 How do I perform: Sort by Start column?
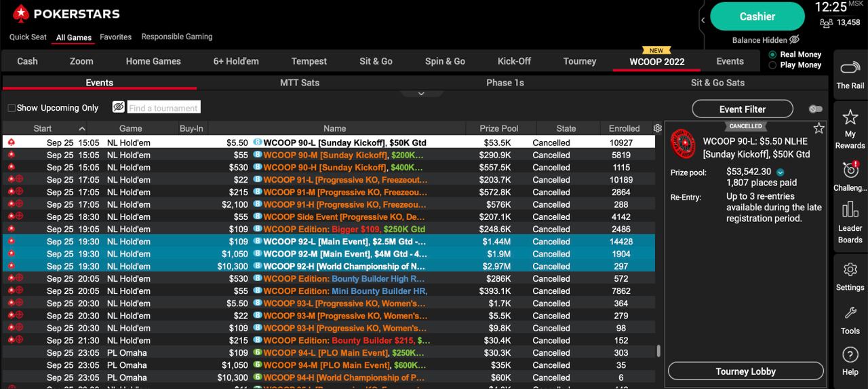click(x=43, y=128)
